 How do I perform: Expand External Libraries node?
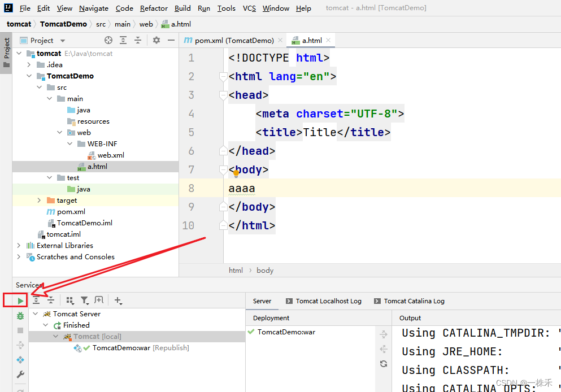[x=19, y=245]
